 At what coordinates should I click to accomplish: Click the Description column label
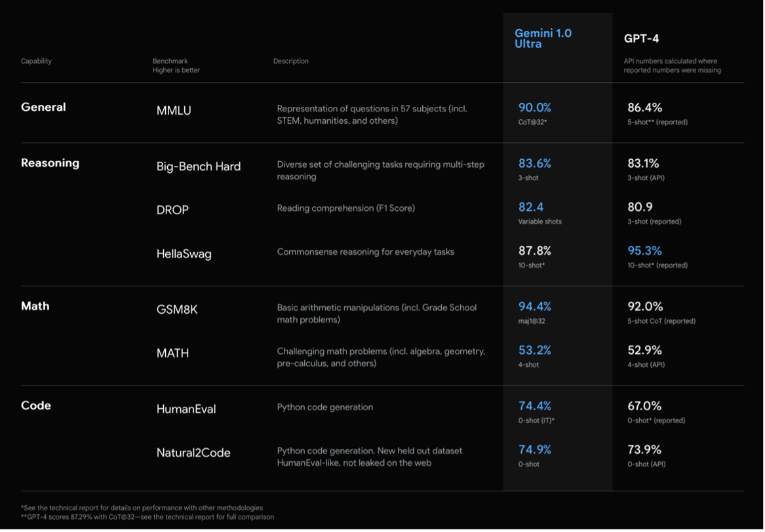[x=291, y=61]
